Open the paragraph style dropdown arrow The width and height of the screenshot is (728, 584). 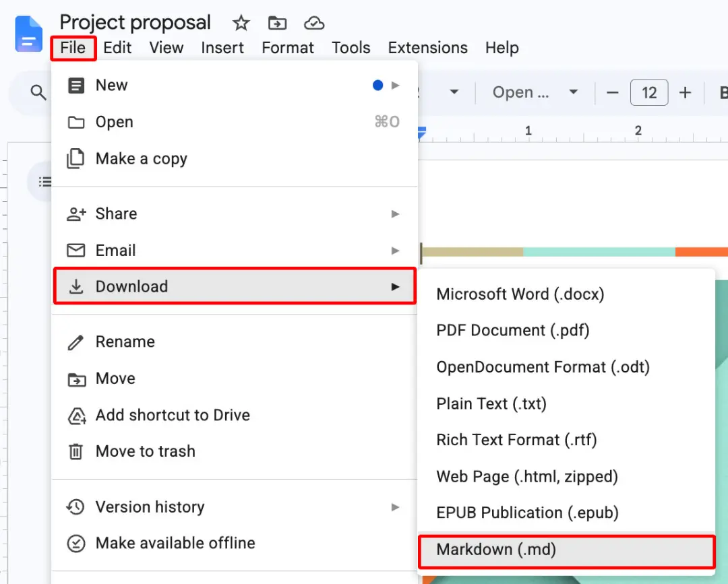[454, 92]
